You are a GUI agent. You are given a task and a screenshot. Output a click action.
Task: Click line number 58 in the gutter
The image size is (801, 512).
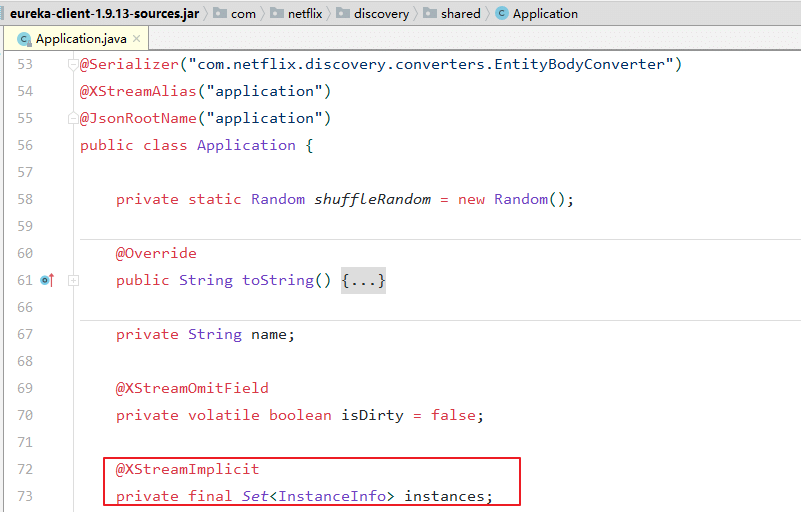tap(25, 199)
